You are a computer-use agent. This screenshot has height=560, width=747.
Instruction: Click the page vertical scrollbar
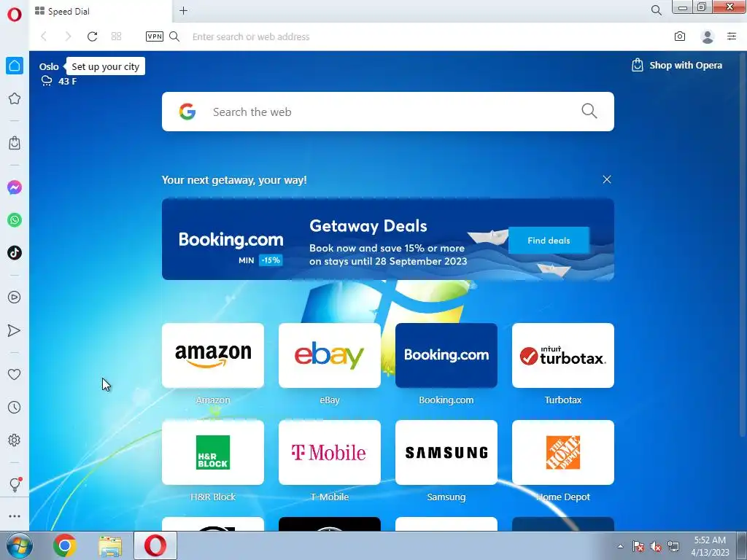(x=743, y=243)
